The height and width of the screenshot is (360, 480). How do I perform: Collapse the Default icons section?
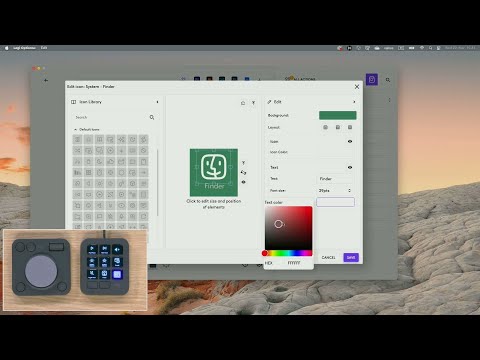[75, 129]
